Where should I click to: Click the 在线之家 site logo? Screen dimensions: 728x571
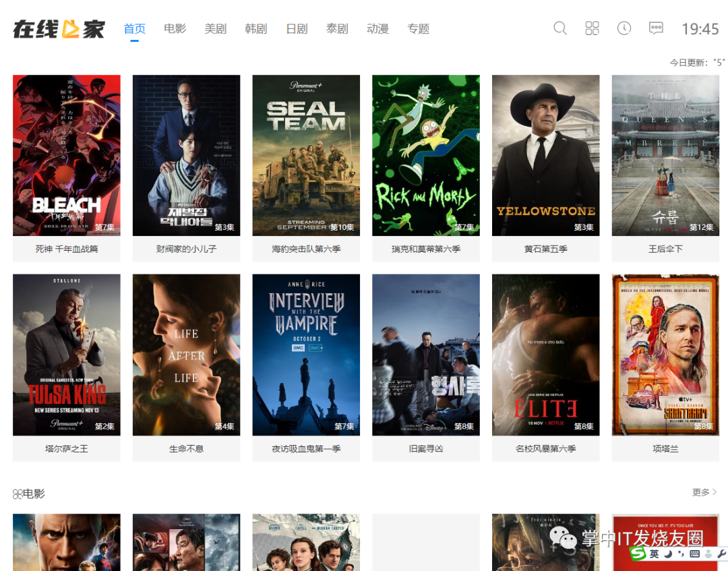point(59,29)
